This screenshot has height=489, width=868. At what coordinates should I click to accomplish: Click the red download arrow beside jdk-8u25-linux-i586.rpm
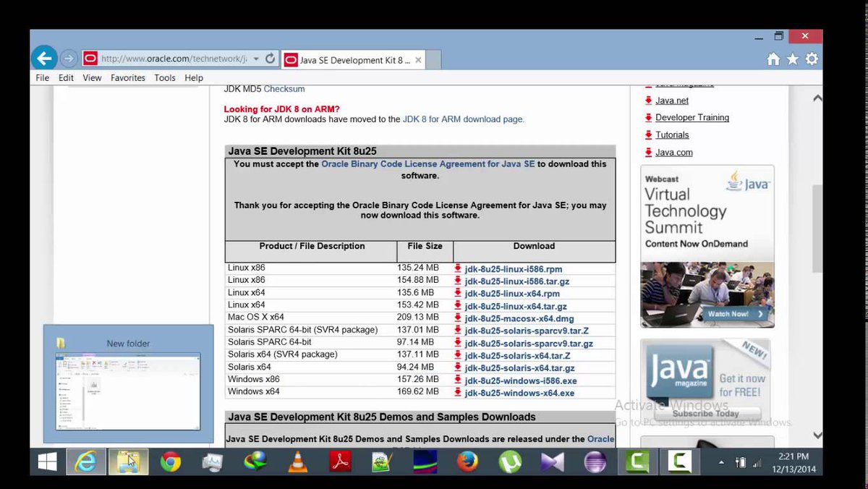point(458,268)
